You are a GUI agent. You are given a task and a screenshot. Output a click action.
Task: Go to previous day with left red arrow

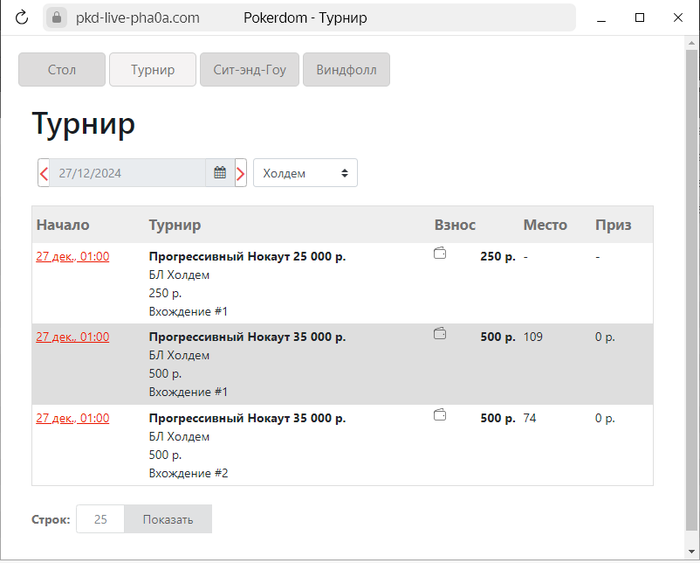(x=44, y=173)
